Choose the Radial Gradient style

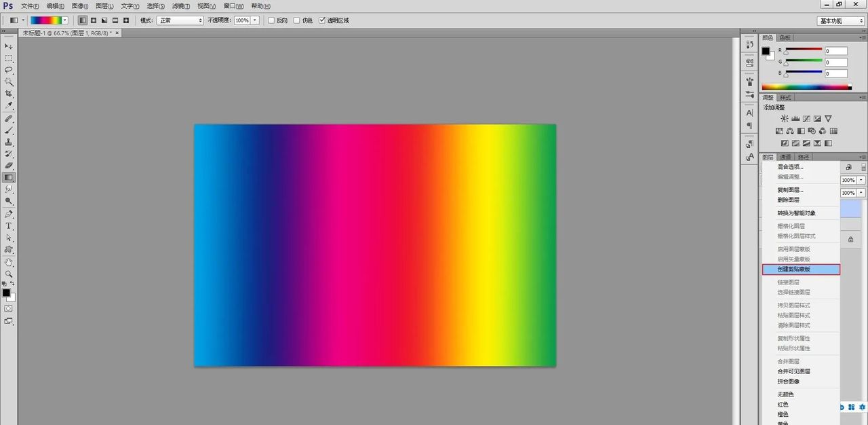click(x=94, y=20)
